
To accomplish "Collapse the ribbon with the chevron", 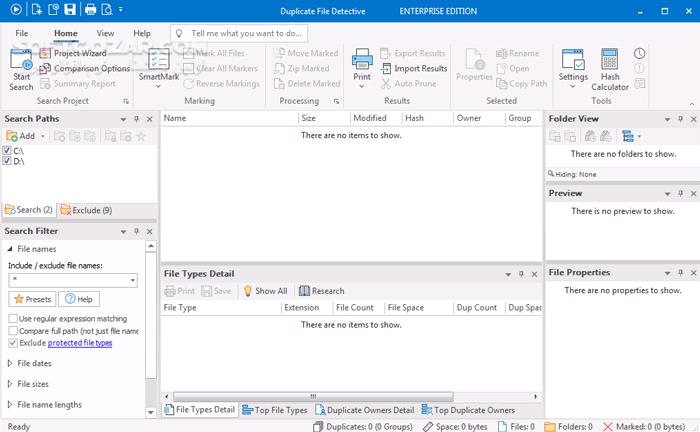I will (692, 104).
